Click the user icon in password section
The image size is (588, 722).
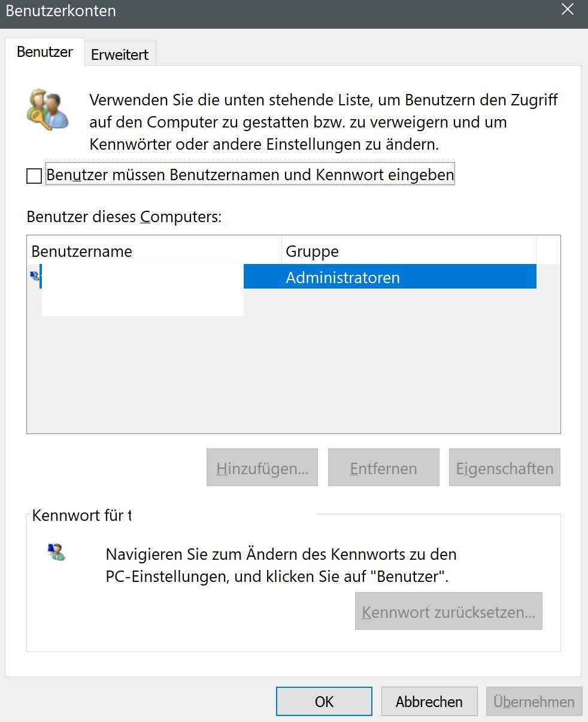tap(56, 553)
